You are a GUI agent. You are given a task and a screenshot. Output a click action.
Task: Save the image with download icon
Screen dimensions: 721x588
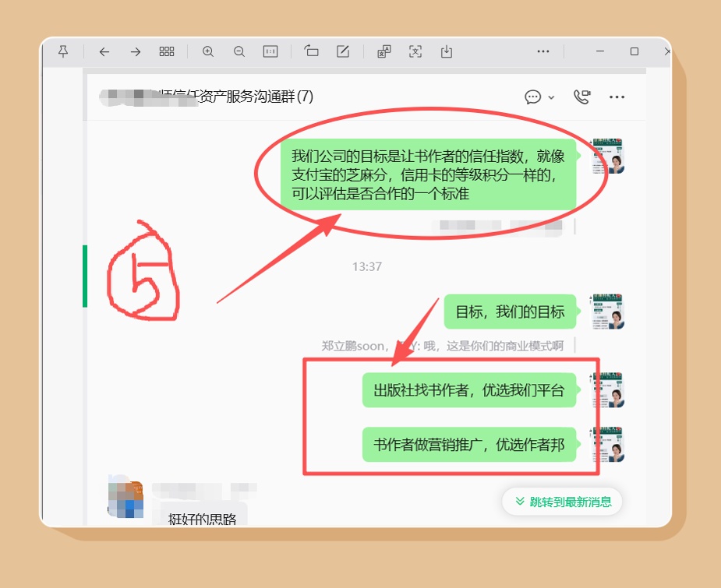pos(447,51)
